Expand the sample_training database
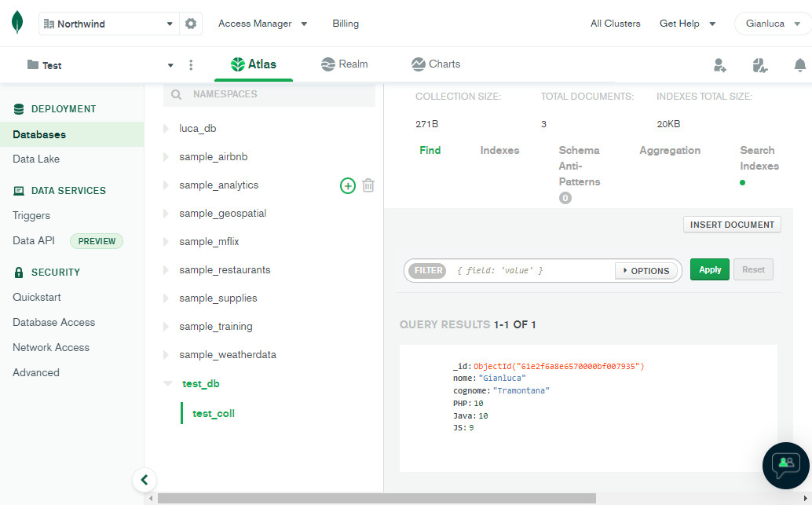The image size is (812, 505). pos(166,327)
